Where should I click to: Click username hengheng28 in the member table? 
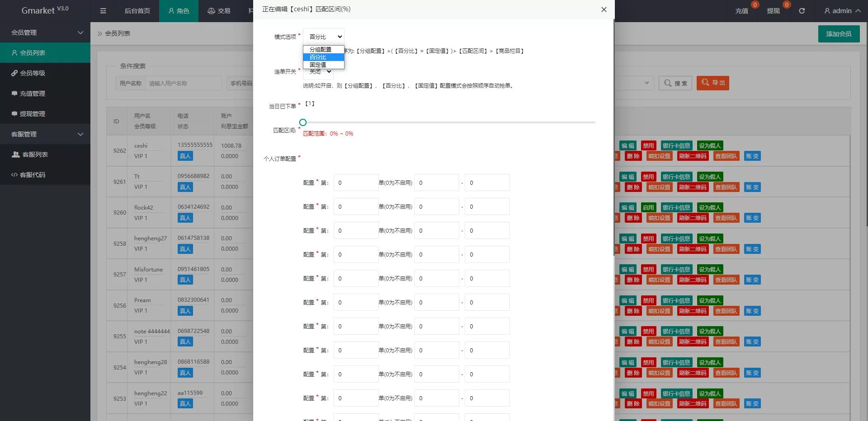[151, 362]
